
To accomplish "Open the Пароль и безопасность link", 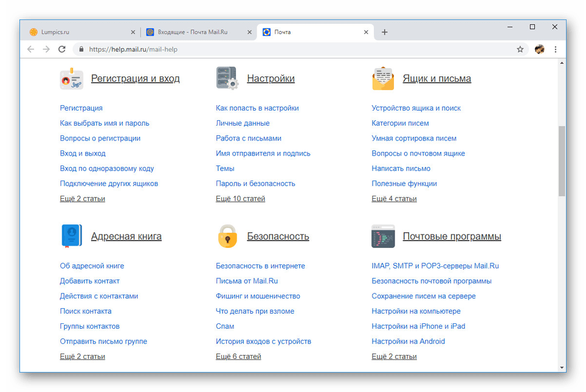I will [x=255, y=184].
